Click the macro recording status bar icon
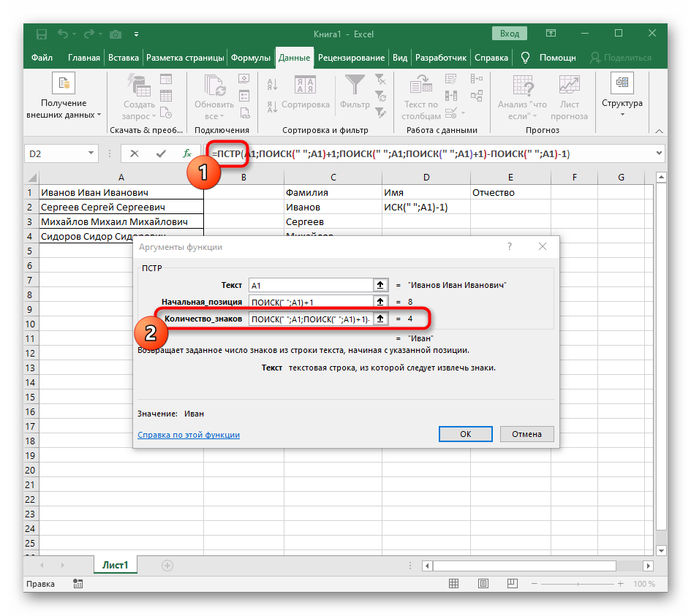 click(78, 584)
